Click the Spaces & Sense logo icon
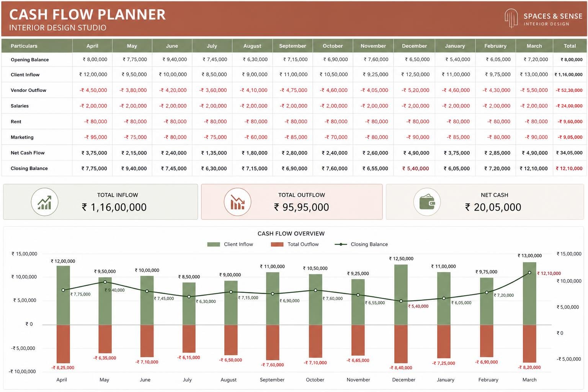588x392 pixels. click(511, 18)
